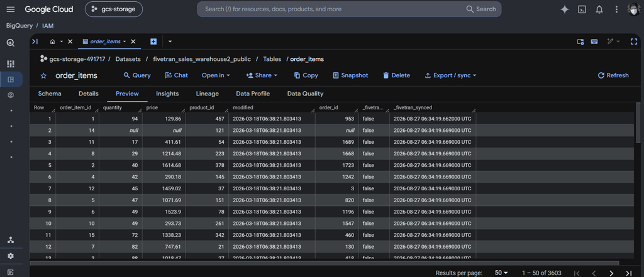Open the Tables breadcrumb link
Screen dimensions: 644x277
coord(272,59)
